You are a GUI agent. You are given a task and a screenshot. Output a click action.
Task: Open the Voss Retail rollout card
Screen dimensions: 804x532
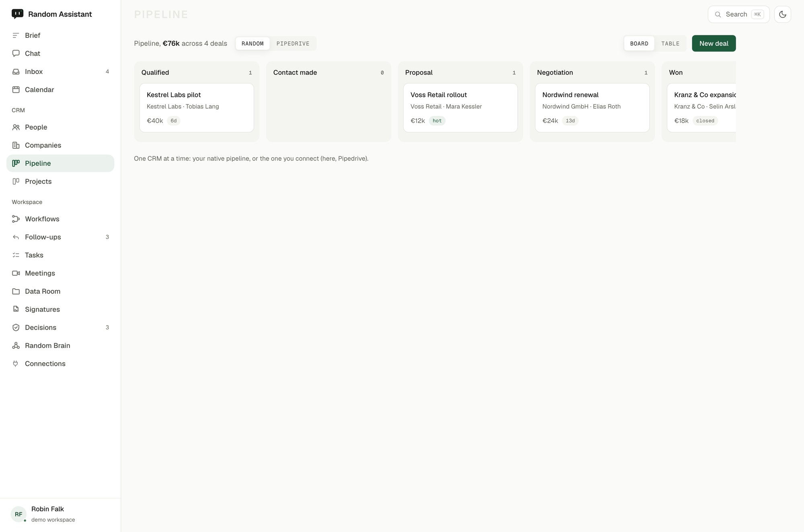pos(460,108)
